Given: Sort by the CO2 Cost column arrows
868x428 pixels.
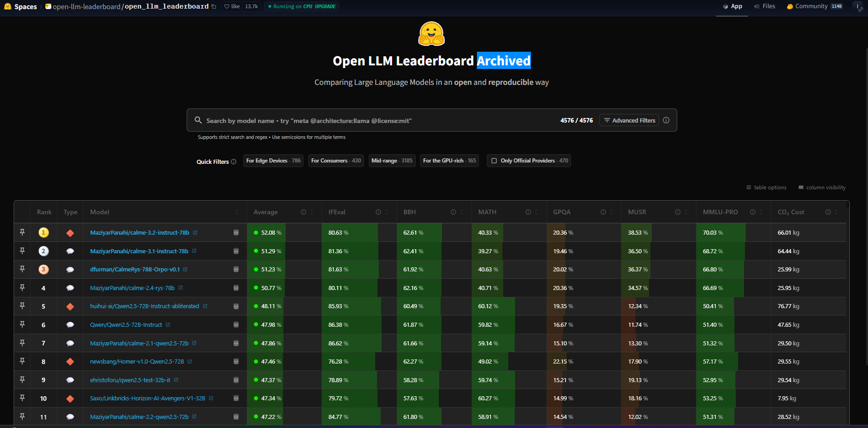Looking at the screenshot, I should pos(836,212).
